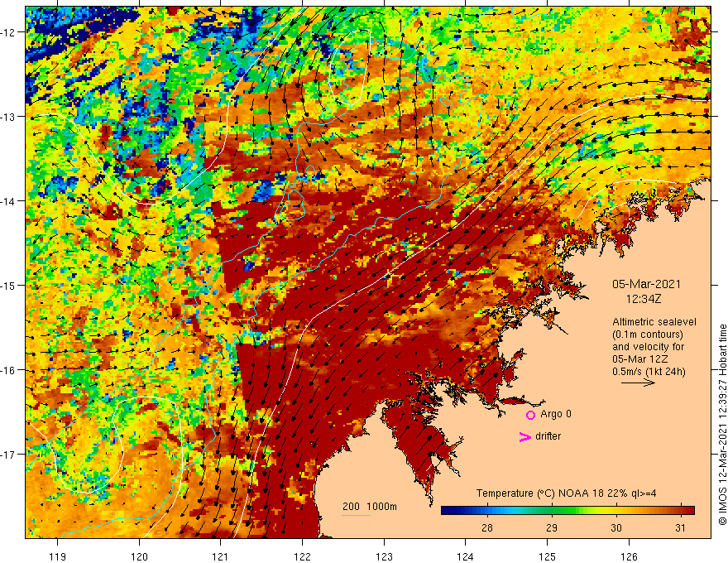Click the 'Argo 0' legend label
Viewport: 728px width, 563px height.
pos(556,414)
